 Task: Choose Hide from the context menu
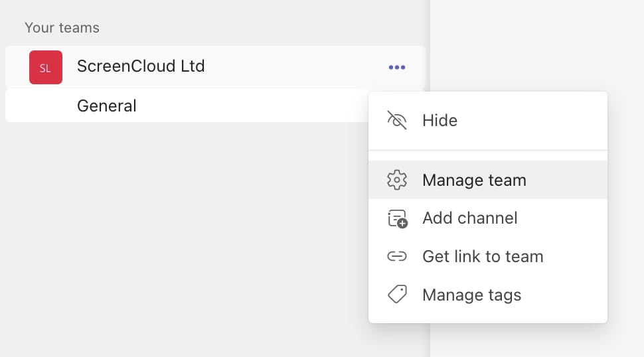(x=488, y=121)
